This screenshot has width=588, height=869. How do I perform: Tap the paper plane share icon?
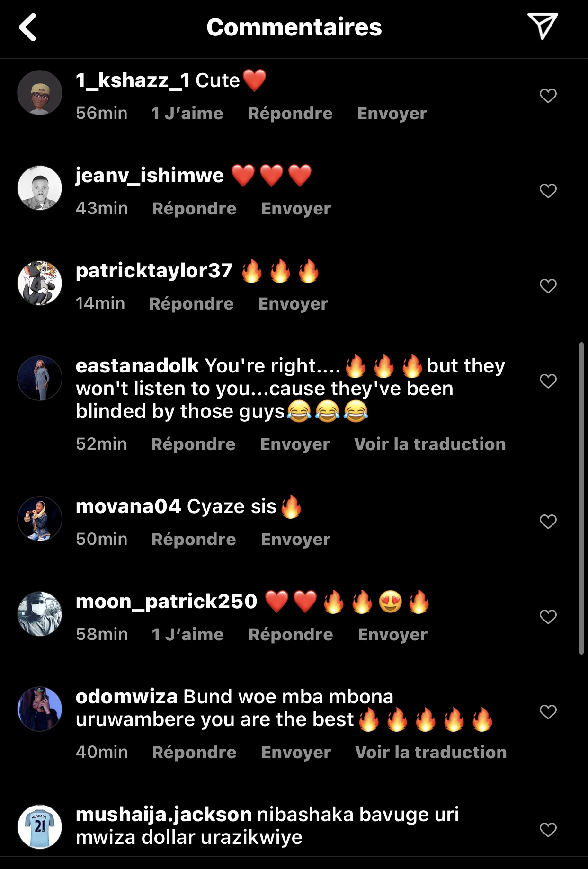point(542,26)
